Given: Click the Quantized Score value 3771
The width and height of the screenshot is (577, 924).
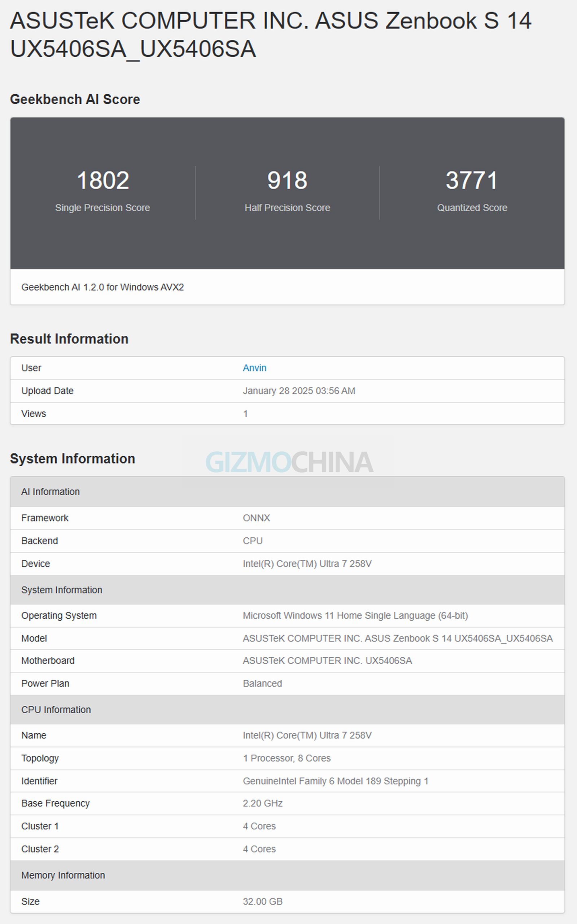Looking at the screenshot, I should click(472, 180).
